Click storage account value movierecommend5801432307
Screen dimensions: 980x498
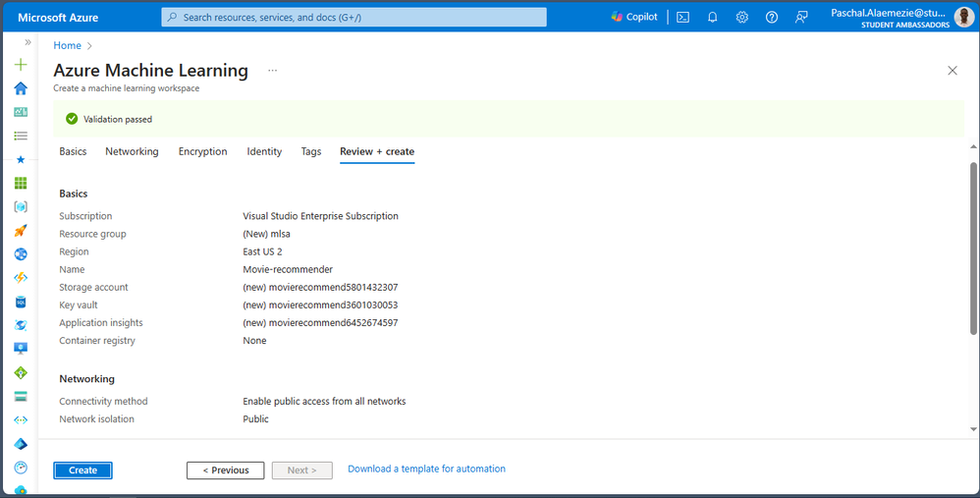click(x=321, y=288)
